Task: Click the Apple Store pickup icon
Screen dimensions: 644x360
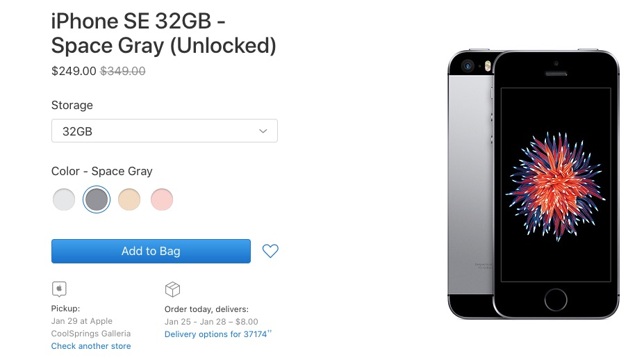Action: point(60,289)
